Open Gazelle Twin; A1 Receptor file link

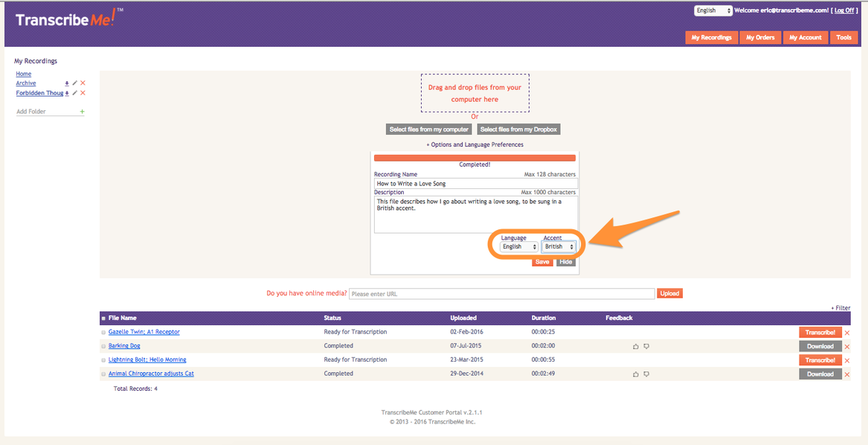144,332
